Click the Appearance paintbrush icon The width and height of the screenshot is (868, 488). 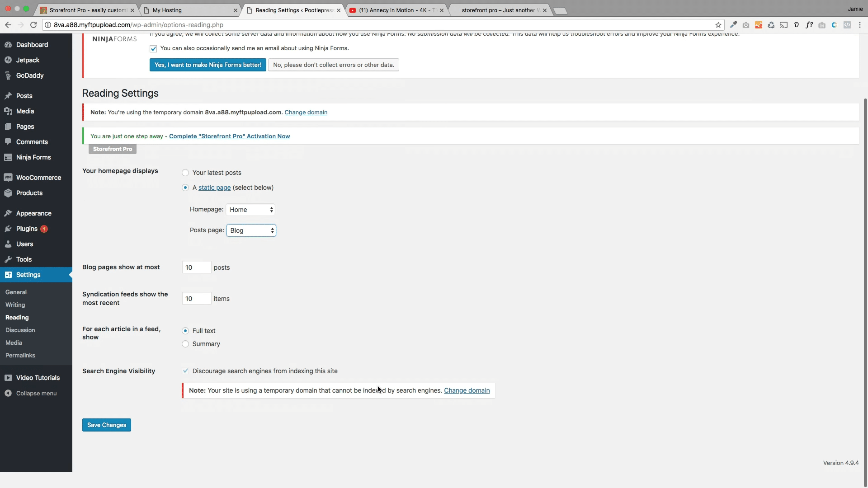tap(8, 213)
